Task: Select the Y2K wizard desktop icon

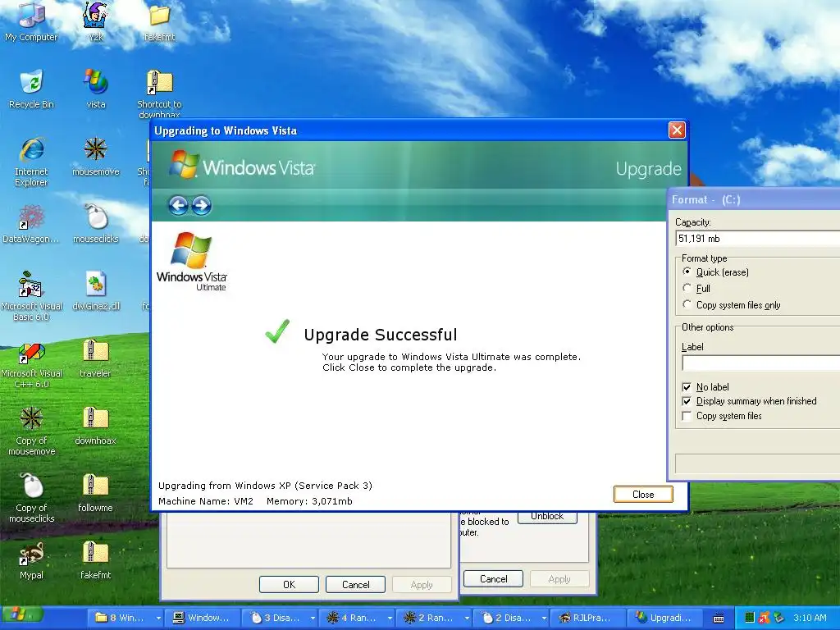Action: 96,21
